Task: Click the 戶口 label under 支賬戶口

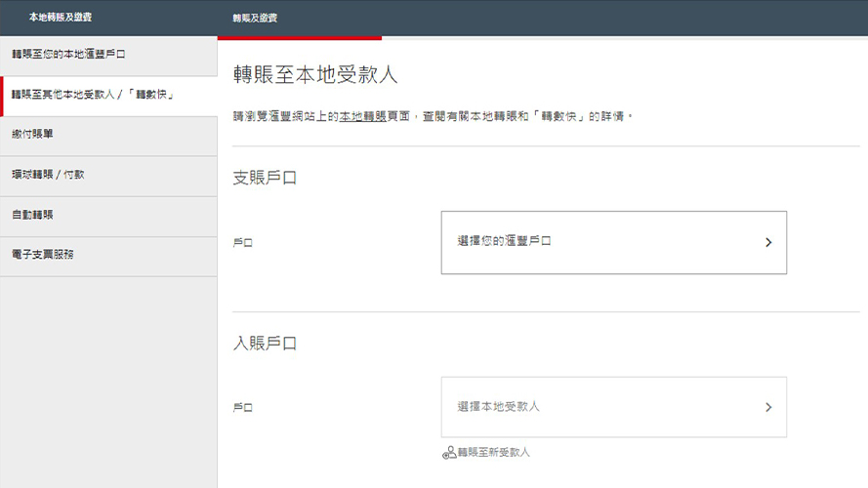Action: click(x=243, y=243)
